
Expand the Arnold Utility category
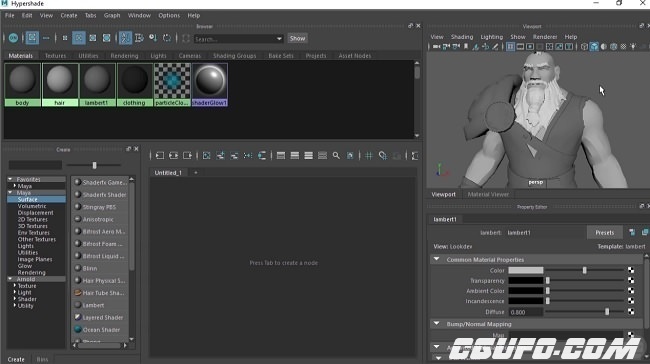point(15,306)
